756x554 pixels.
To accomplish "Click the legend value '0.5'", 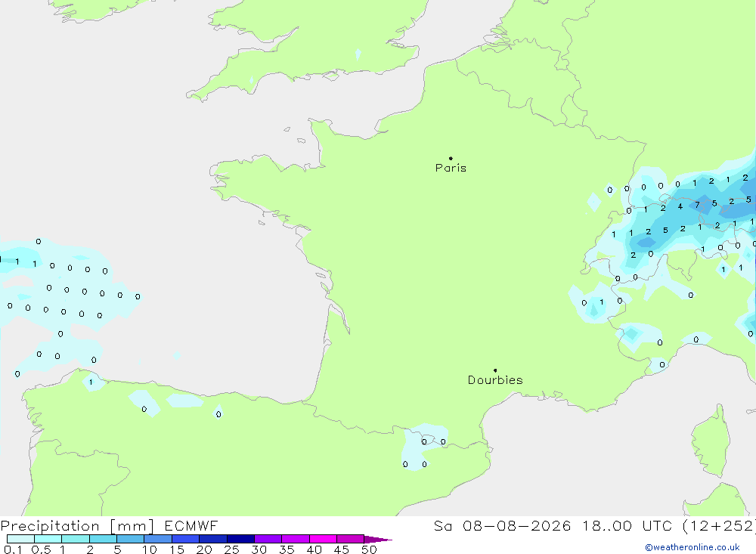I will tap(41, 549).
